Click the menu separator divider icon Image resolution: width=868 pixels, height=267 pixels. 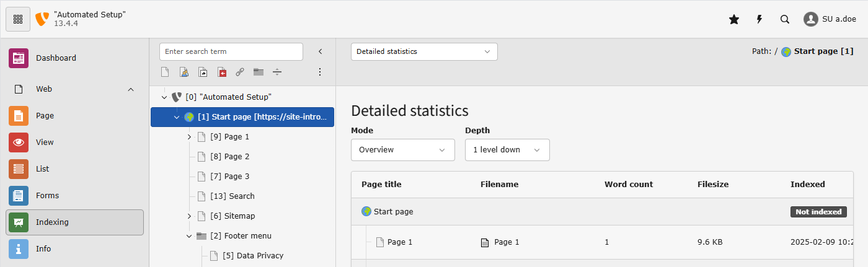click(x=277, y=72)
